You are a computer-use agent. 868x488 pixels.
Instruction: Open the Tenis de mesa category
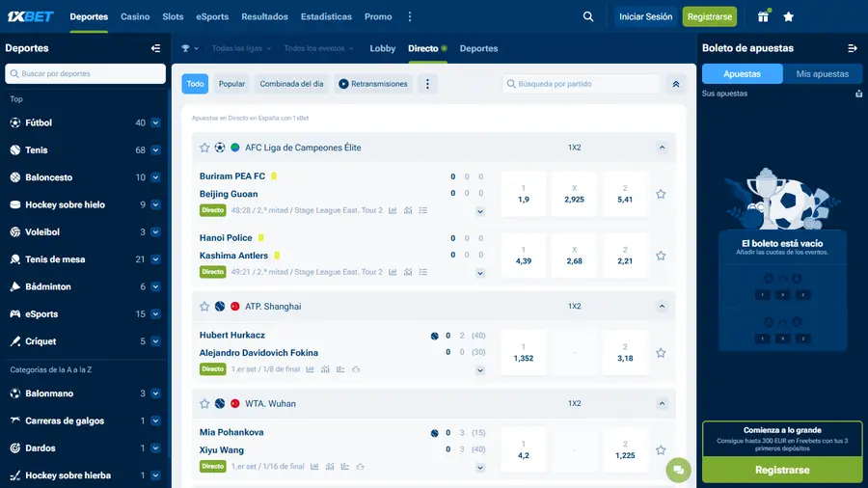pos(55,259)
